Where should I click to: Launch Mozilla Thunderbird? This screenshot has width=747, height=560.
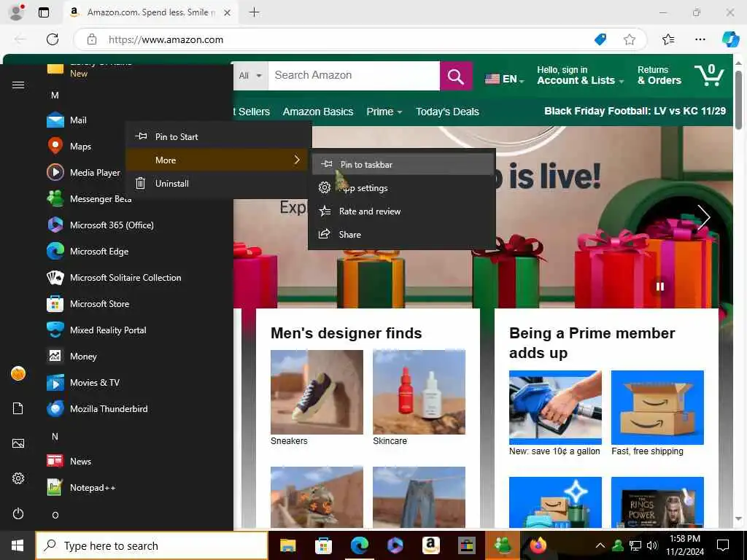tap(97, 408)
